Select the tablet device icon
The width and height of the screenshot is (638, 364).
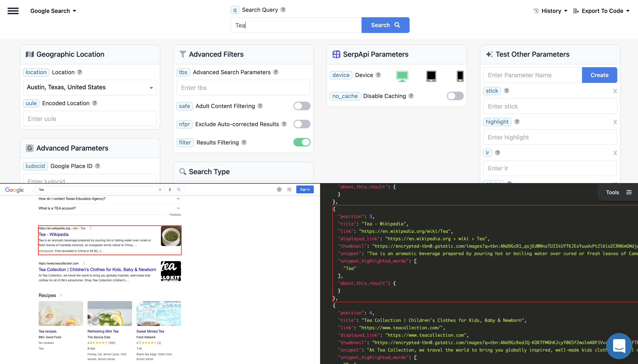431,76
